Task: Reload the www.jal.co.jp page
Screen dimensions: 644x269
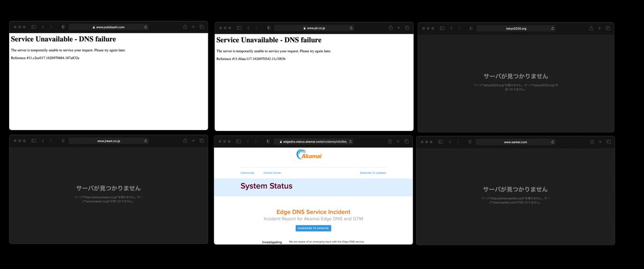Action: click(x=351, y=28)
